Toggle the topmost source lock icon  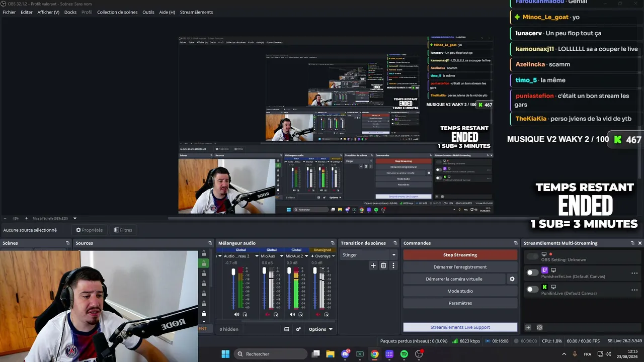[204, 253]
